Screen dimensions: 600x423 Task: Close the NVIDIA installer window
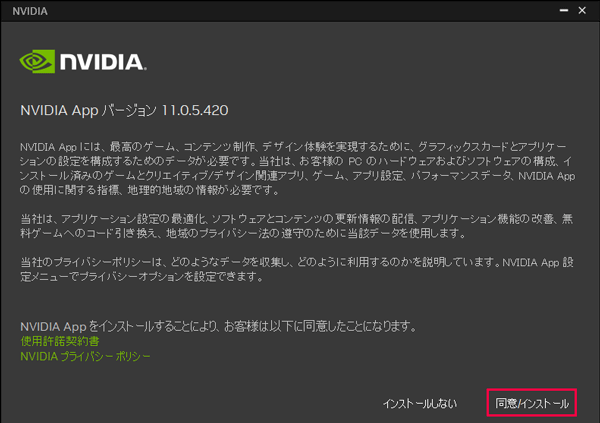tap(582, 11)
